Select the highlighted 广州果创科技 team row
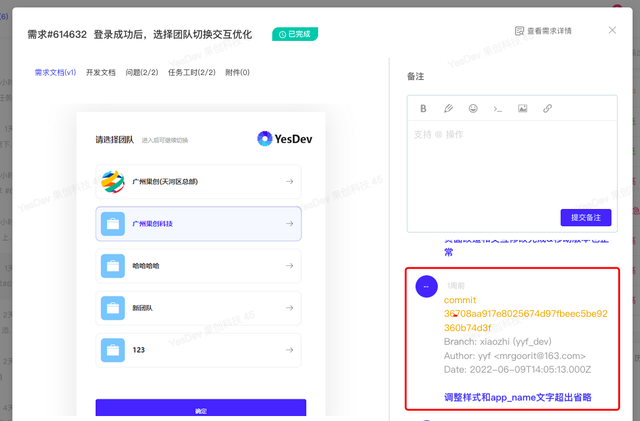This screenshot has height=421, width=640. (198, 224)
